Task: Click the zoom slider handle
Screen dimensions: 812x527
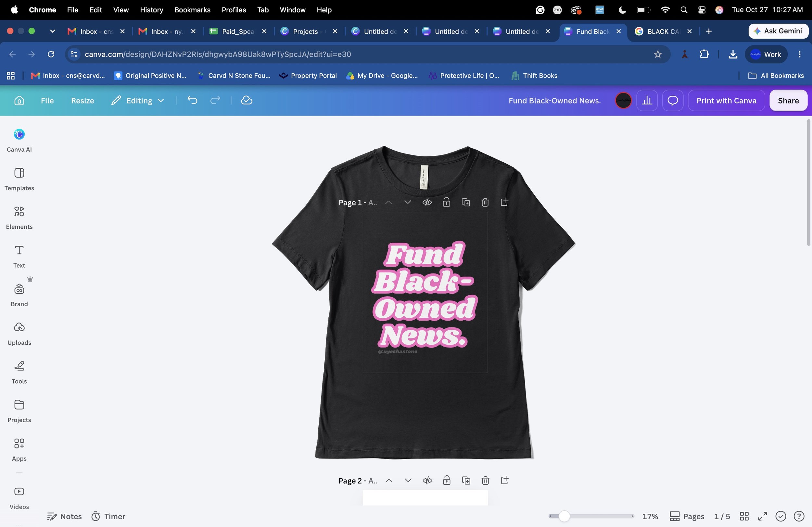Action: point(564,516)
